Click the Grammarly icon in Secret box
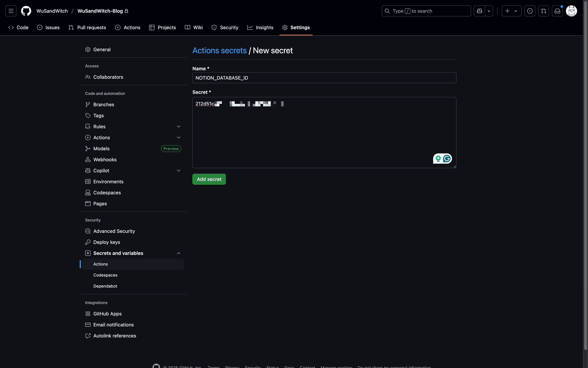The height and width of the screenshot is (368, 588). click(x=447, y=159)
